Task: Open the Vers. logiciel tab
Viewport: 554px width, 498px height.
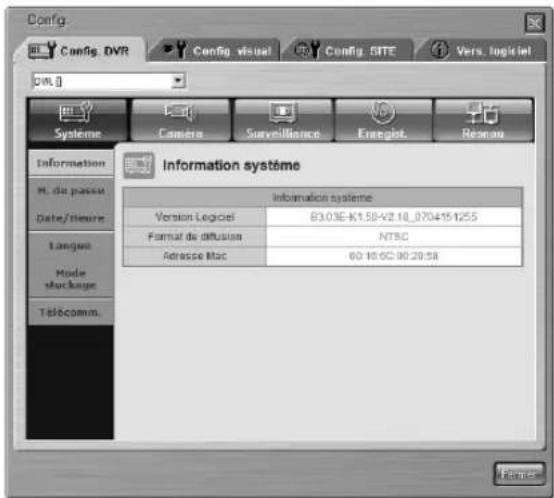Action: [481, 51]
